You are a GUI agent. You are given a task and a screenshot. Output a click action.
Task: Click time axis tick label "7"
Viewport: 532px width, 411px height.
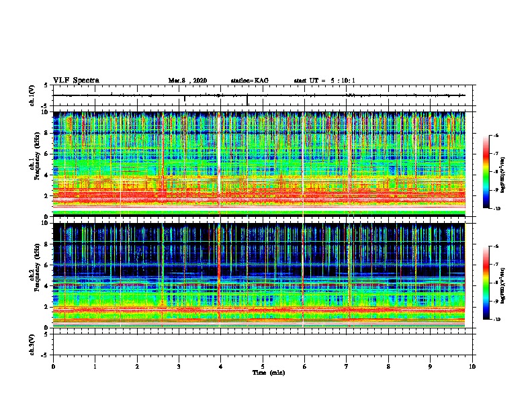click(347, 367)
